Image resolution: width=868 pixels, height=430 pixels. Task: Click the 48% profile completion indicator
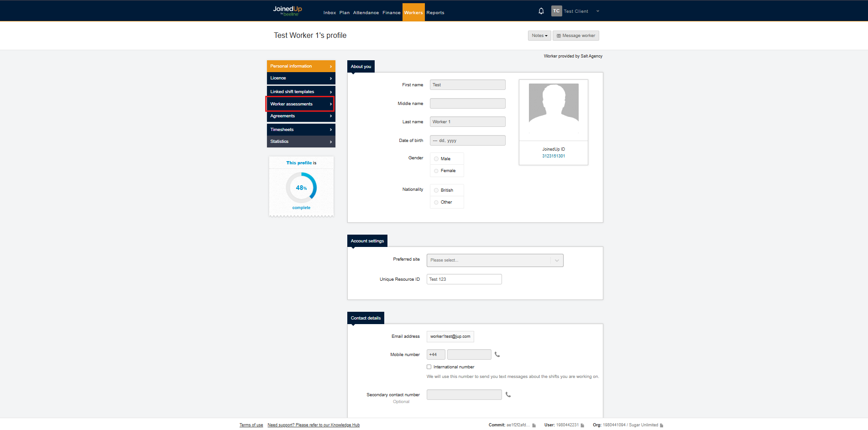[x=301, y=188]
